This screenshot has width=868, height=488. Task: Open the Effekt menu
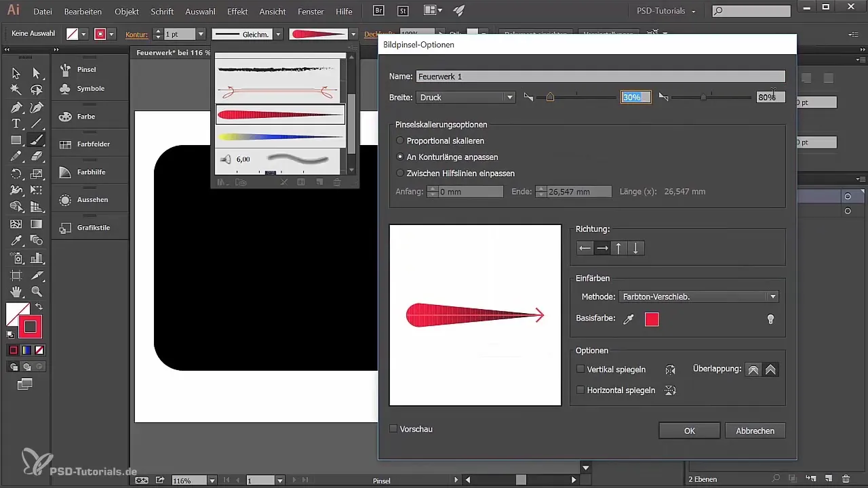click(x=237, y=12)
